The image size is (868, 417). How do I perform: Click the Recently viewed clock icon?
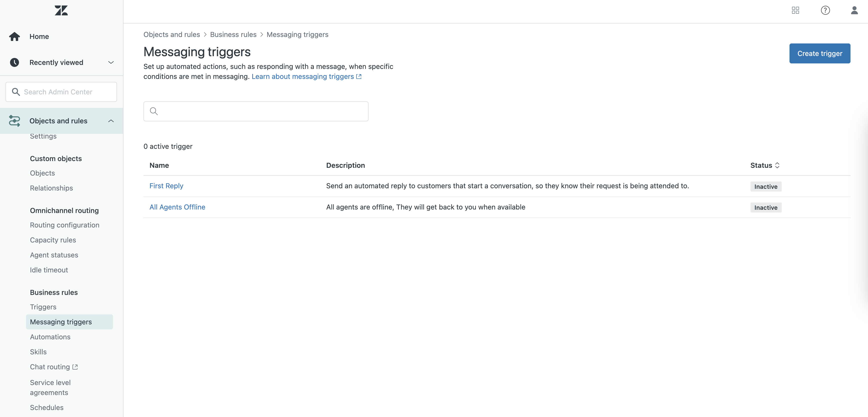pos(14,63)
